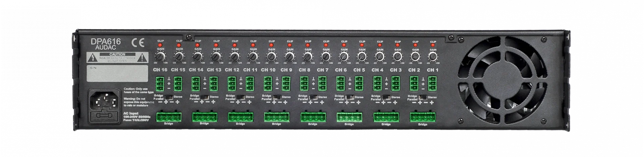Click the speaker output connector under CH 4/3
644x157 pixels.
point(386,117)
